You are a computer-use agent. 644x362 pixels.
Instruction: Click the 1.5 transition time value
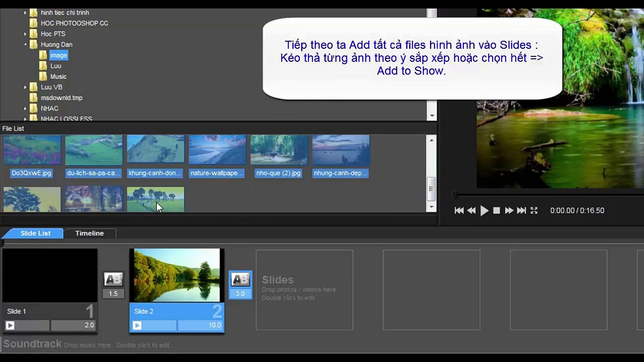[x=113, y=294]
